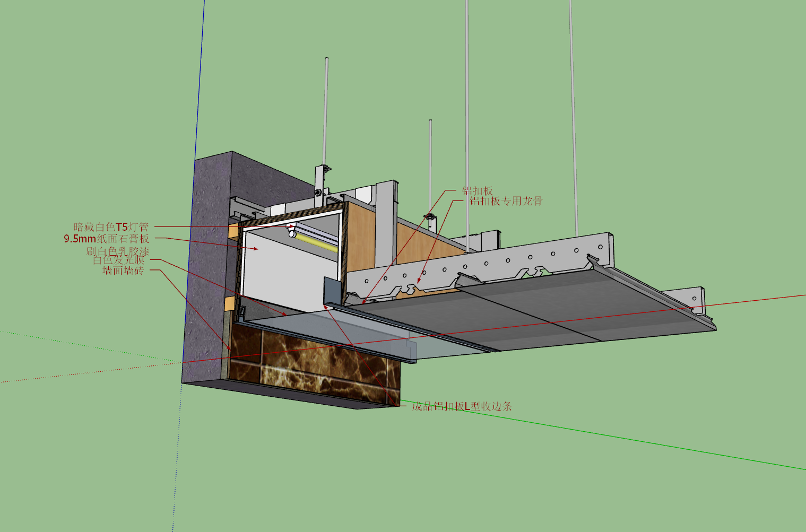Click the yellow T5 light tube
Screen dimensions: 806x532
click(316, 243)
